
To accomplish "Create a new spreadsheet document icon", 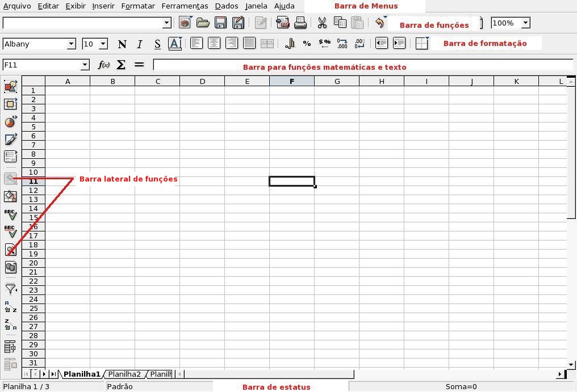I will pos(185,23).
